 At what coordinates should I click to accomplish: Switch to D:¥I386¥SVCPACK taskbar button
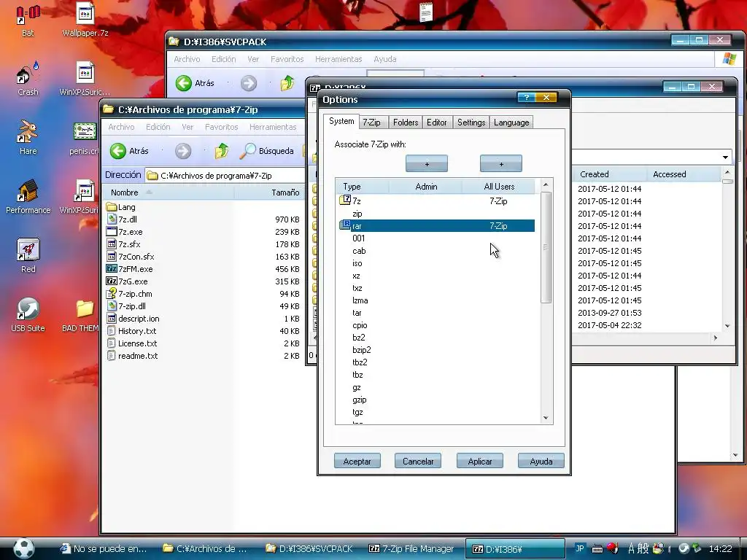309,548
